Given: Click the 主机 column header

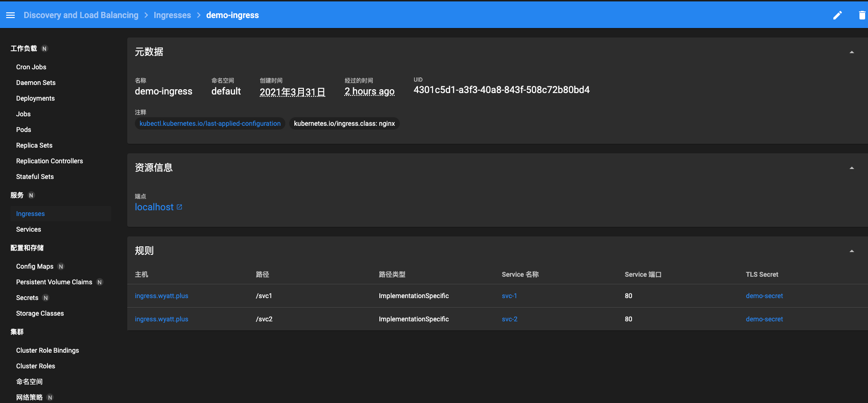Looking at the screenshot, I should [x=142, y=274].
